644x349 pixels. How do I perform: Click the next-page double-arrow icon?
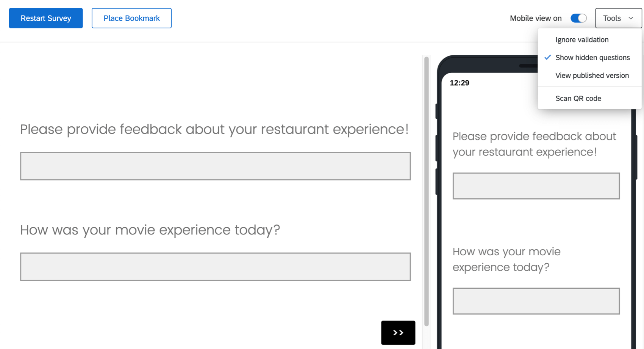click(x=398, y=333)
